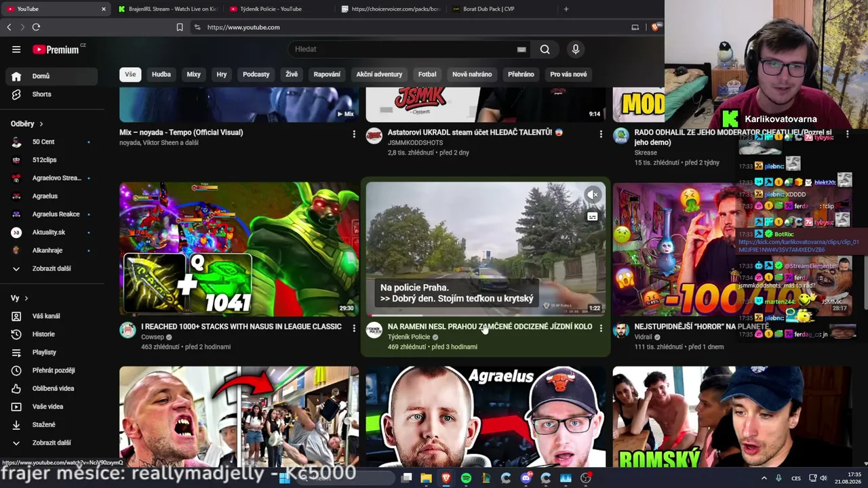Start voice search with the microphone icon
The height and width of the screenshot is (488, 868).
click(x=576, y=49)
